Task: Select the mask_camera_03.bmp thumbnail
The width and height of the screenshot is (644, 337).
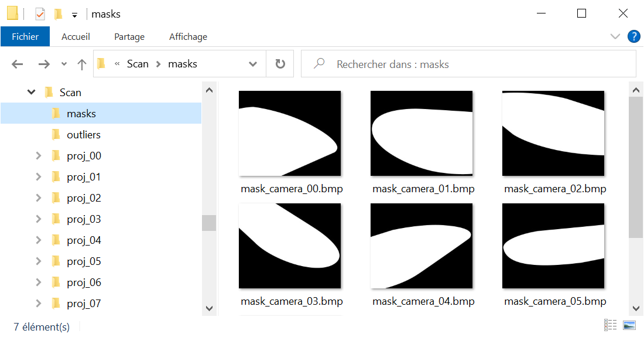Action: click(x=290, y=246)
